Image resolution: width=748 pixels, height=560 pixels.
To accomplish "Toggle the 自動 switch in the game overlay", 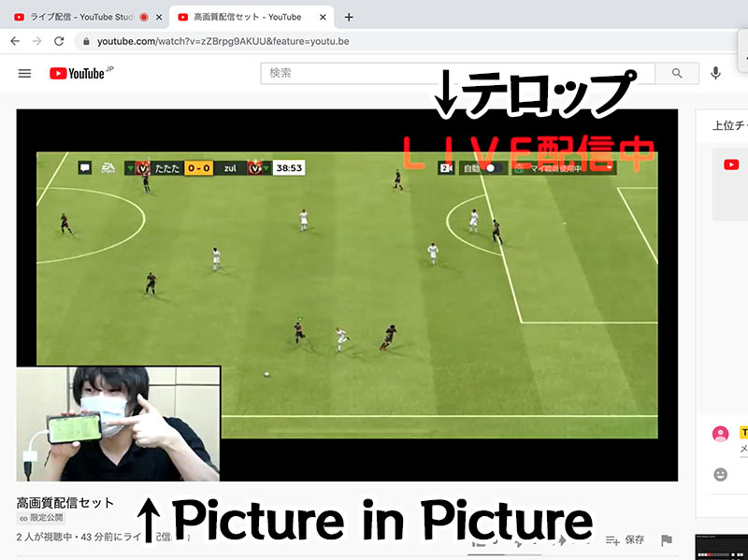I will (x=494, y=168).
